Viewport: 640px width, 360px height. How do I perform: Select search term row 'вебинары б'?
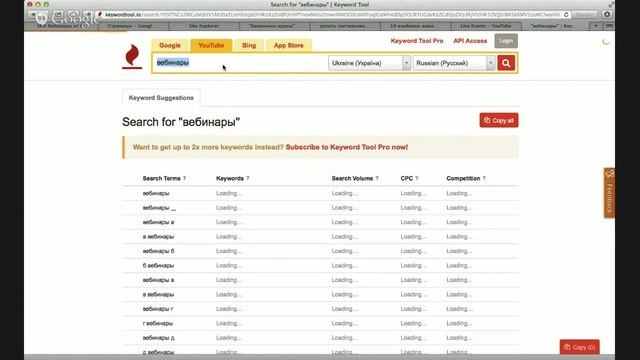320,251
